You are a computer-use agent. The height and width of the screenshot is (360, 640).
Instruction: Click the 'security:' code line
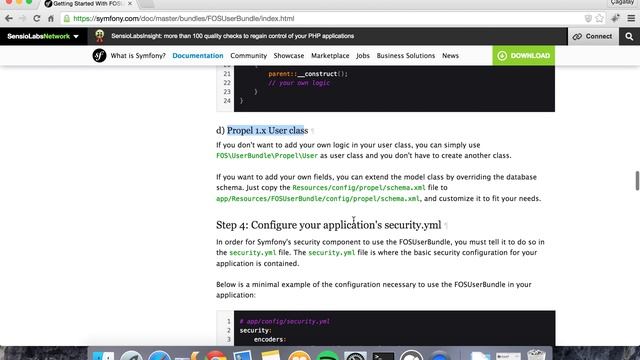pyautogui.click(x=256, y=330)
